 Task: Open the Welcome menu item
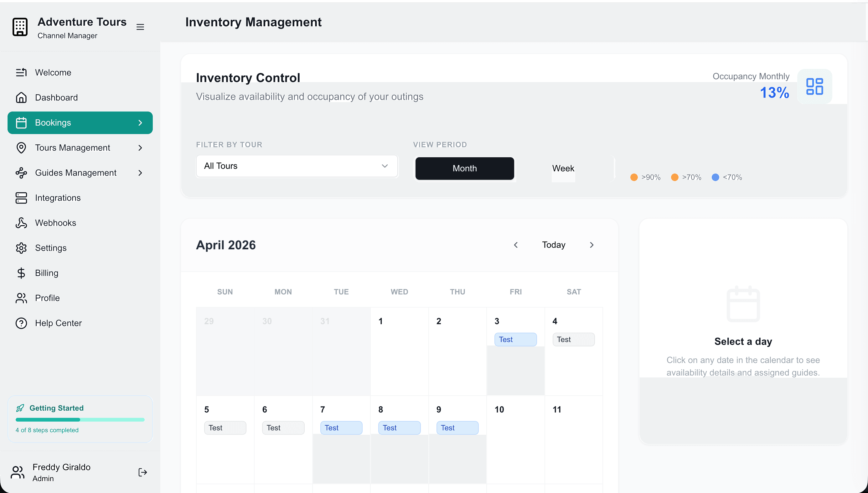[80, 72]
